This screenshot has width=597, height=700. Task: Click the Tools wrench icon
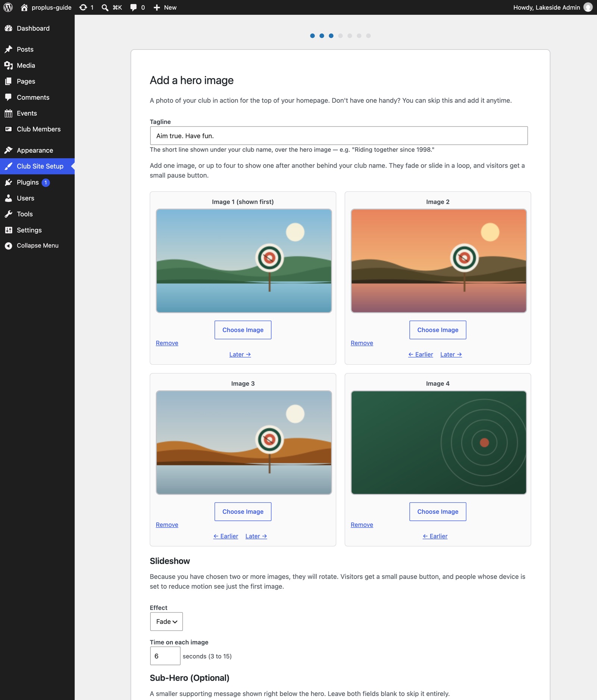tap(9, 214)
